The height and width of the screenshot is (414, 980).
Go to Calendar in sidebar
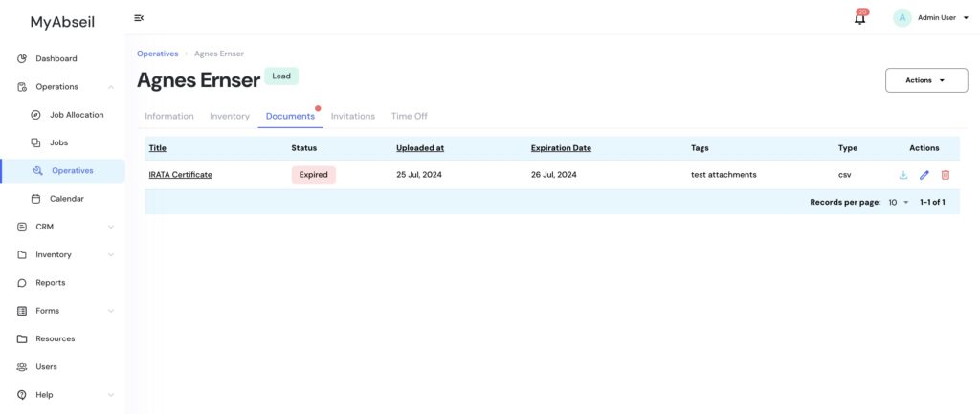pyautogui.click(x=66, y=199)
